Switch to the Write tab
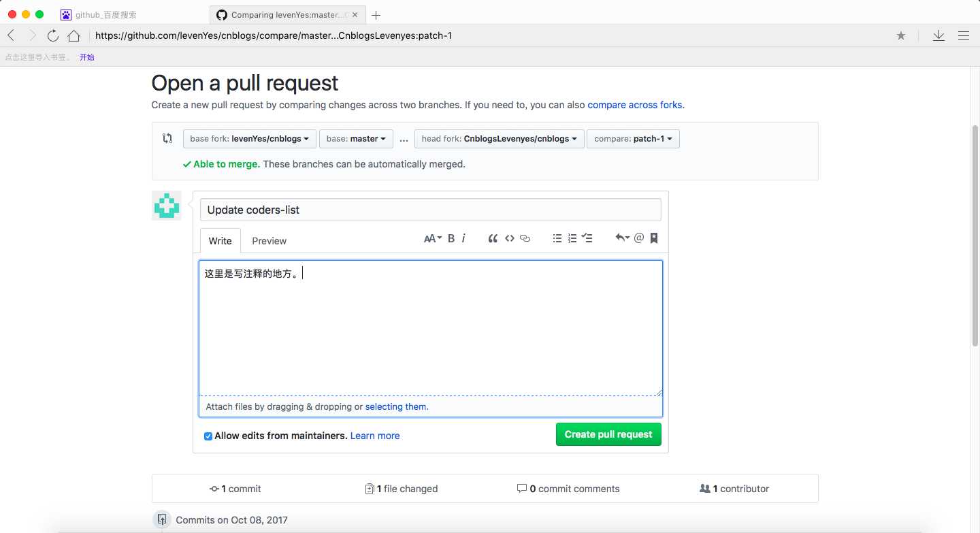Screen dimensions: 980x533 (220, 240)
